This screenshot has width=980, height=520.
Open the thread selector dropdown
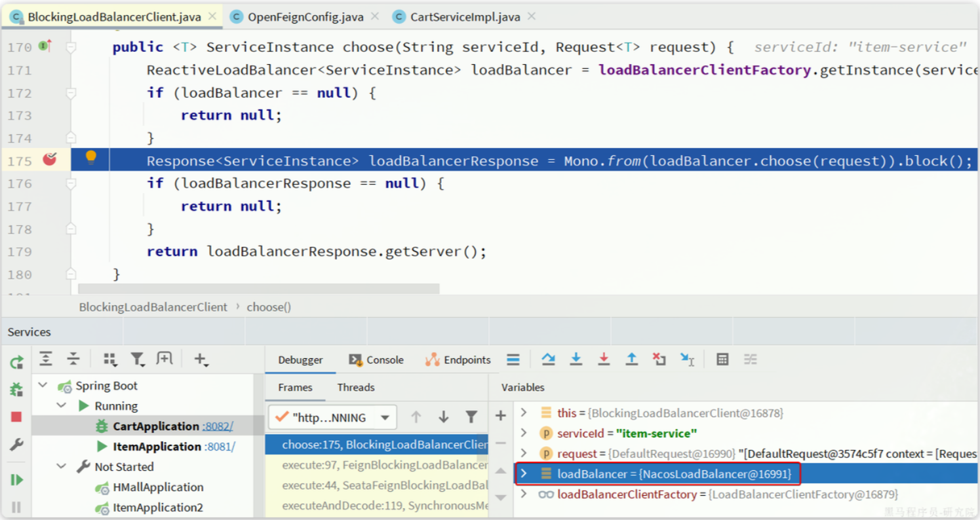[385, 417]
